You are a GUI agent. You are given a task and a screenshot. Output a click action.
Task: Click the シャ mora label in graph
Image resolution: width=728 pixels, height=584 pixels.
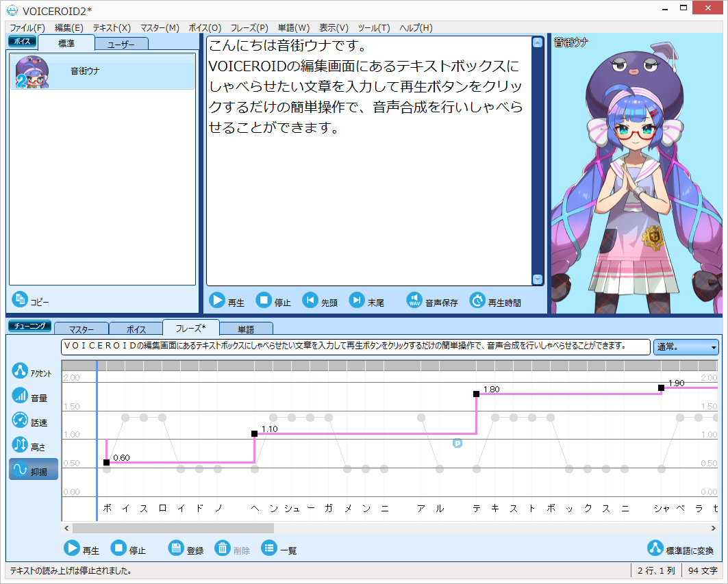pos(662,508)
